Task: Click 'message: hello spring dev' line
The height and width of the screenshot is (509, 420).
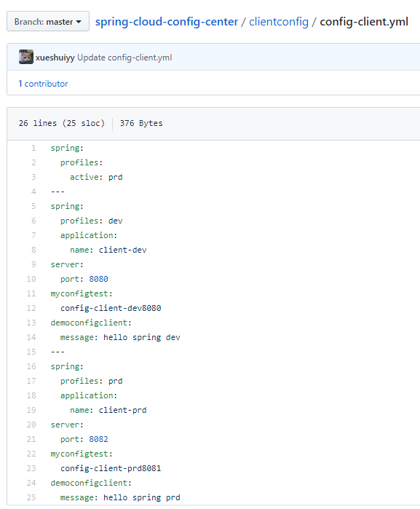Action: (x=120, y=338)
